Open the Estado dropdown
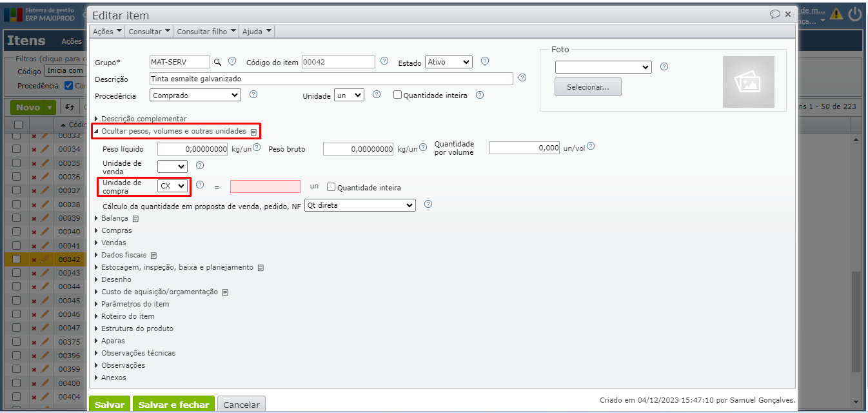 tap(449, 62)
